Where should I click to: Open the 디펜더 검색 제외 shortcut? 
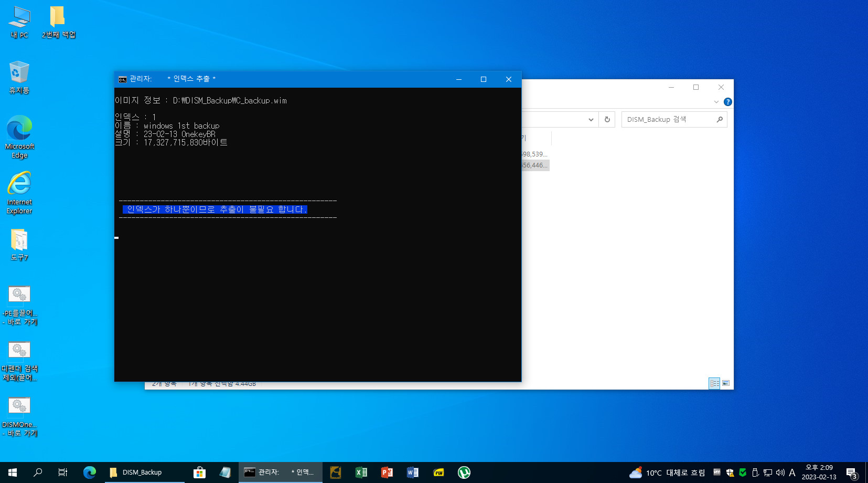(19, 361)
